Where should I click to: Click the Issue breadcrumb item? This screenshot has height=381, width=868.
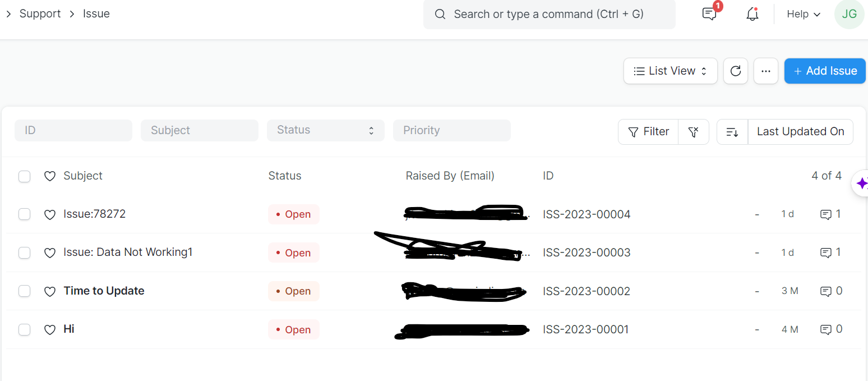(96, 13)
